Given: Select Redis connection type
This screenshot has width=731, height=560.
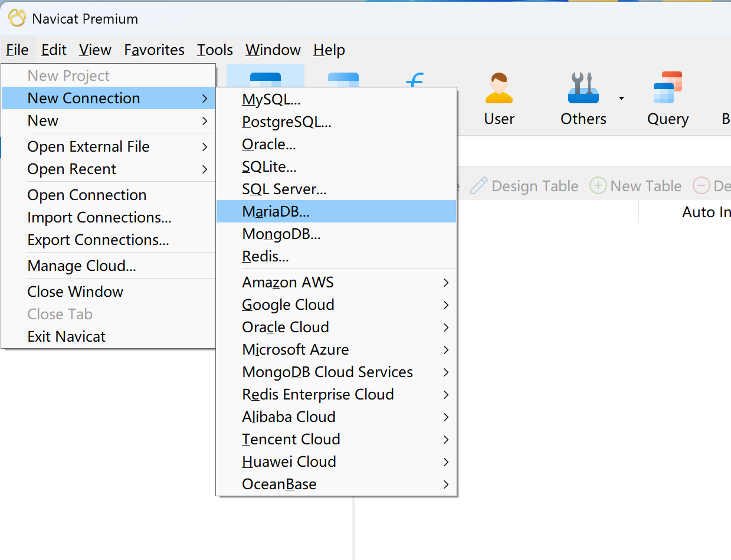Looking at the screenshot, I should [336, 256].
